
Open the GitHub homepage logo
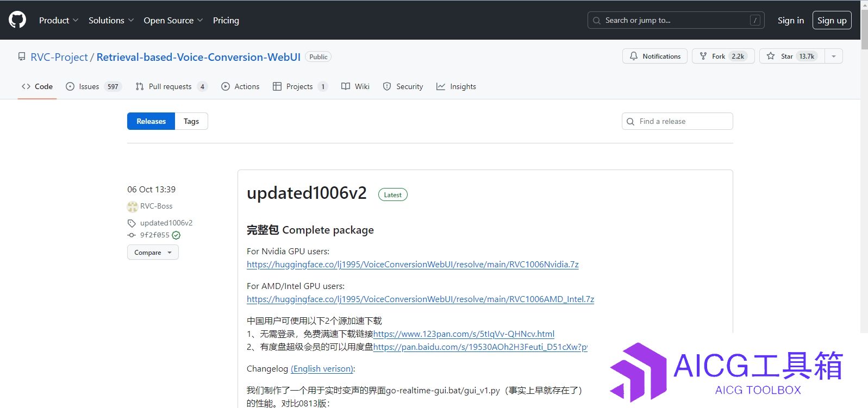click(17, 20)
